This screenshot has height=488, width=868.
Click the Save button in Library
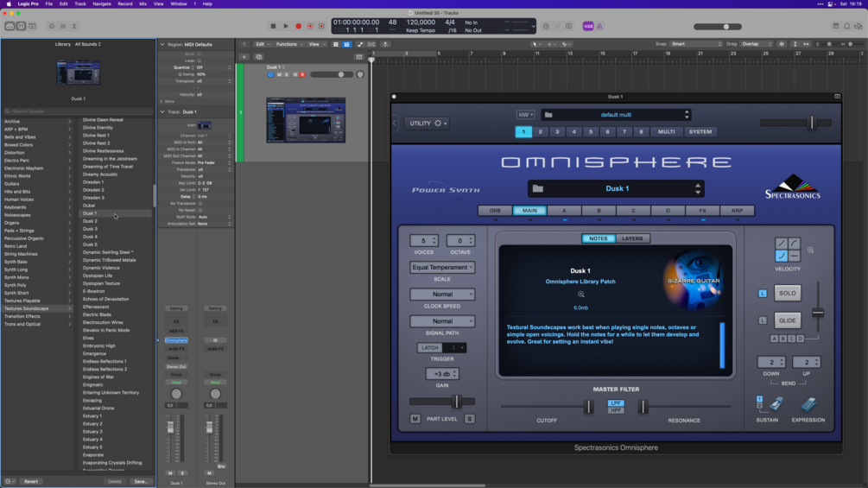coord(141,481)
